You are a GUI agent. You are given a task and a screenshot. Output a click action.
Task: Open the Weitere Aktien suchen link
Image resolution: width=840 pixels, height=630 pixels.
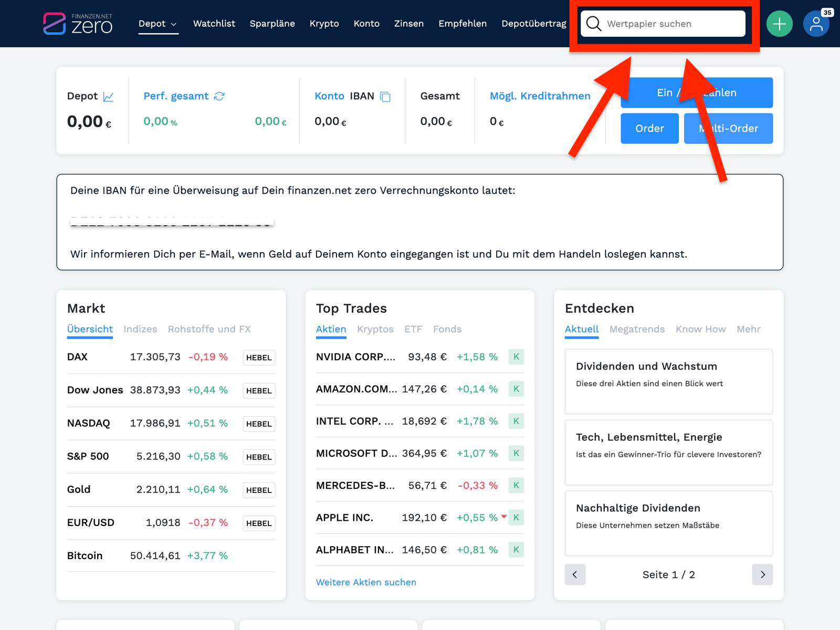pyautogui.click(x=366, y=582)
